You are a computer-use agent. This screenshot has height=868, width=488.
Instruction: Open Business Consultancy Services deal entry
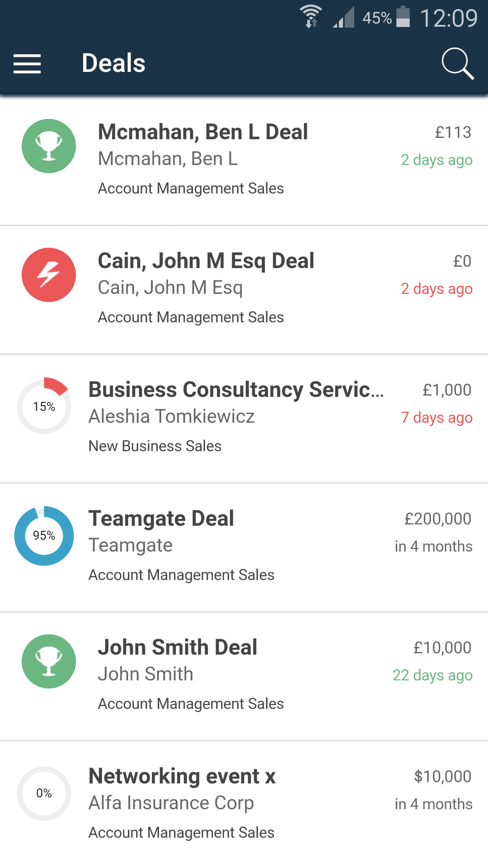click(244, 419)
